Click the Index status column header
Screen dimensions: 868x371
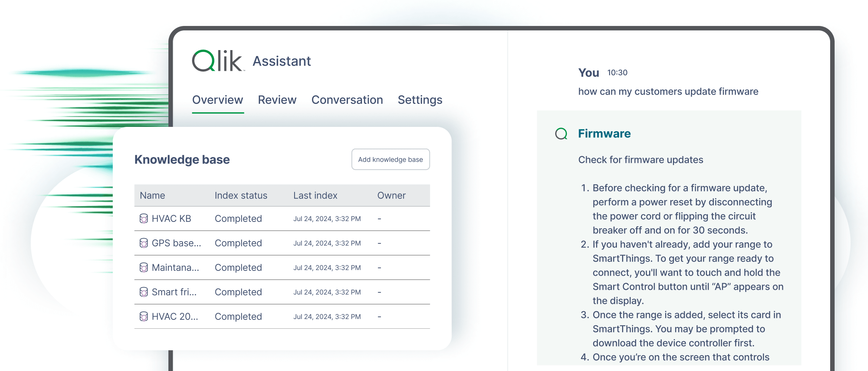(x=241, y=196)
